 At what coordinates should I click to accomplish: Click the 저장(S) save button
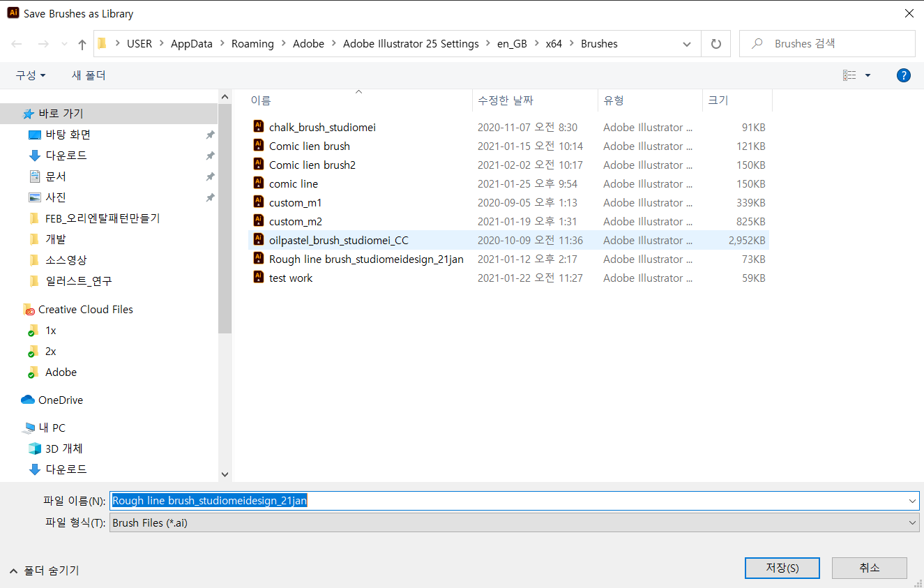point(782,568)
